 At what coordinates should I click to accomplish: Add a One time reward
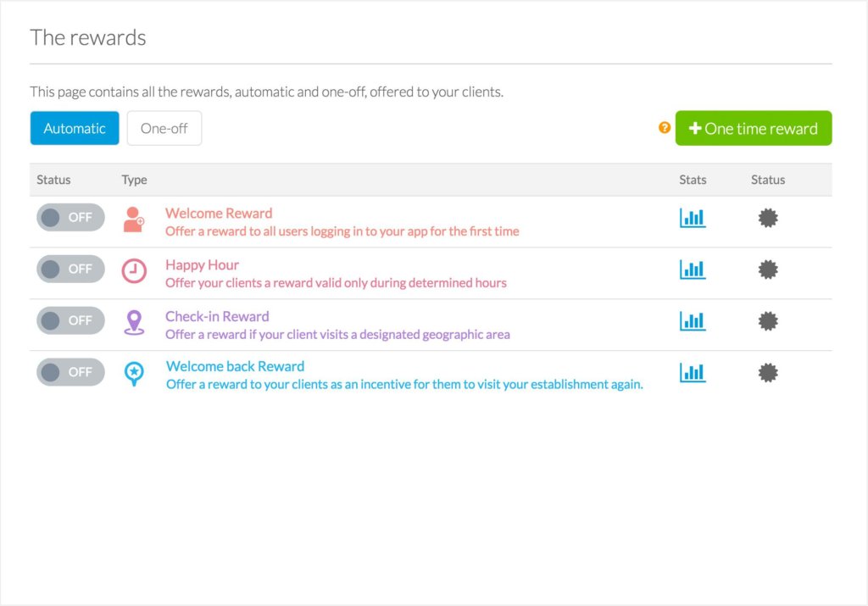click(x=754, y=128)
